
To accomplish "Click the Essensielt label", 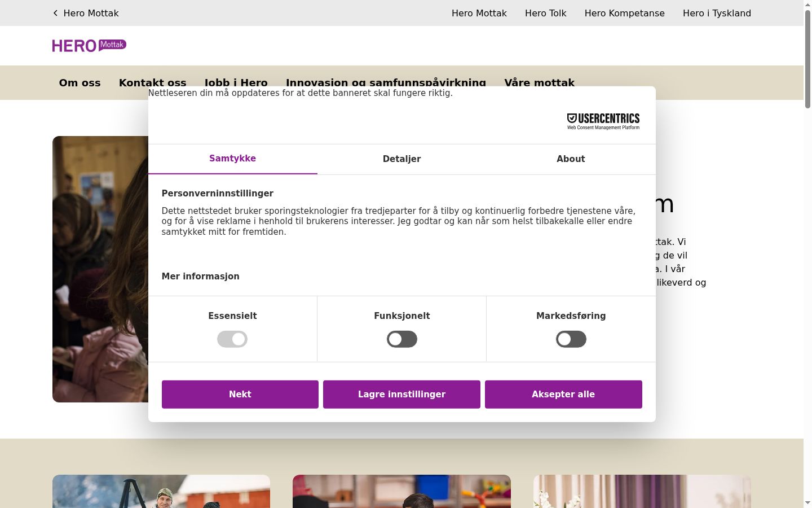I will coord(232,316).
